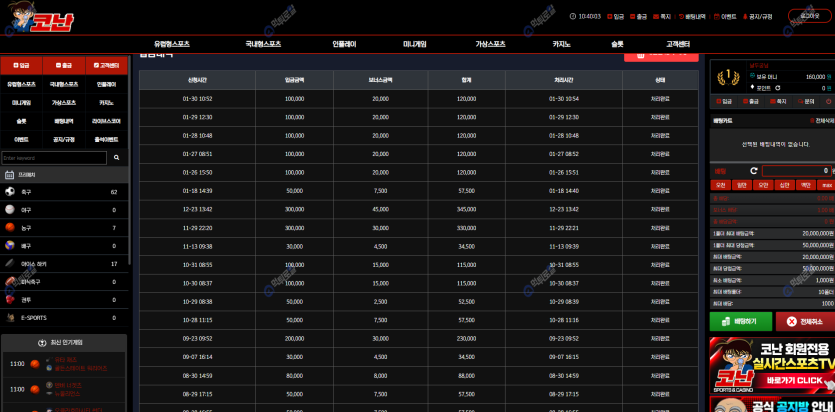Viewport: 835px width, 412px height.
Task: Open the 국내형스포츠 main menu item
Action: [263, 44]
